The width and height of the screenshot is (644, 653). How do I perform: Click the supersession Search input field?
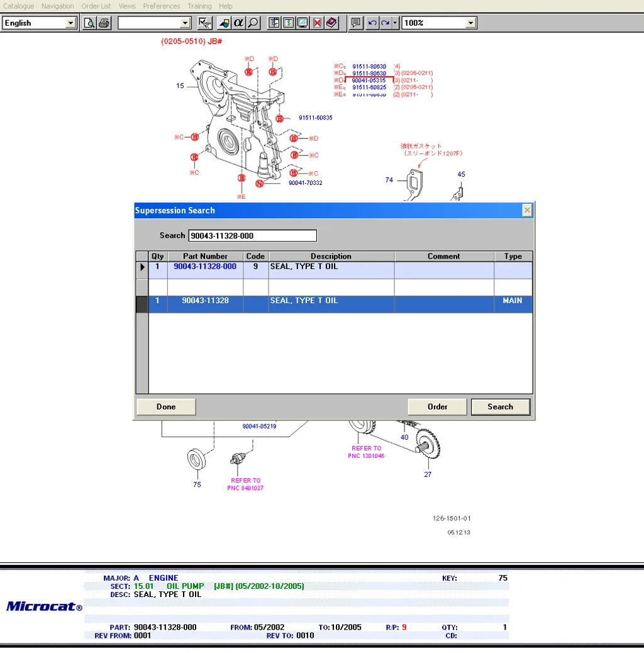pos(253,236)
